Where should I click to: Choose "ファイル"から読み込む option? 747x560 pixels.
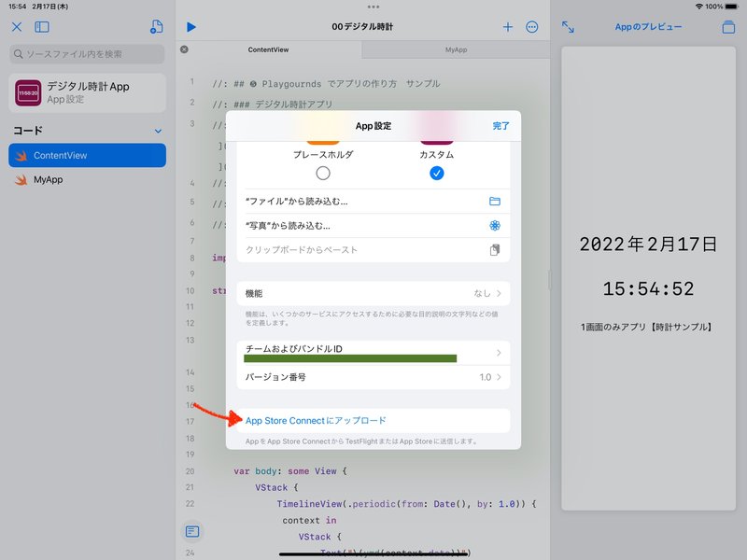[373, 202]
